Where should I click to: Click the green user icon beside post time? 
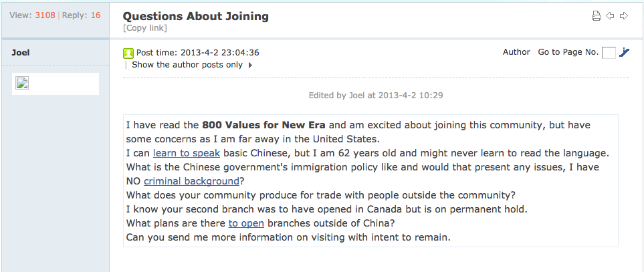[x=128, y=53]
